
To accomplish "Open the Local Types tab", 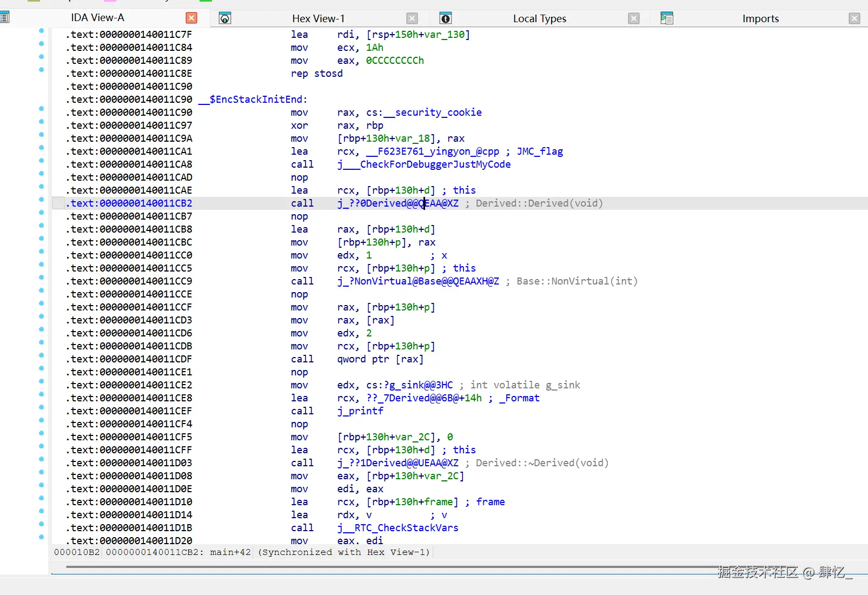I will tap(539, 18).
